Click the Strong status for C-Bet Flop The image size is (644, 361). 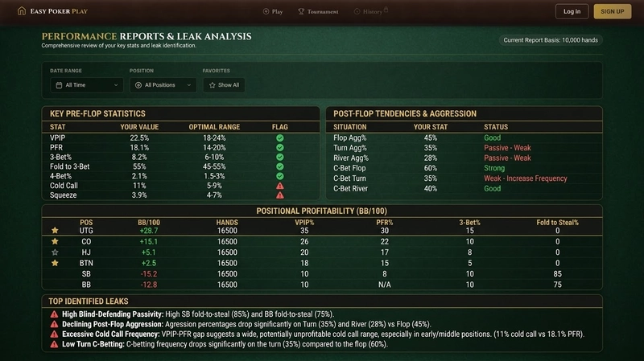point(494,168)
